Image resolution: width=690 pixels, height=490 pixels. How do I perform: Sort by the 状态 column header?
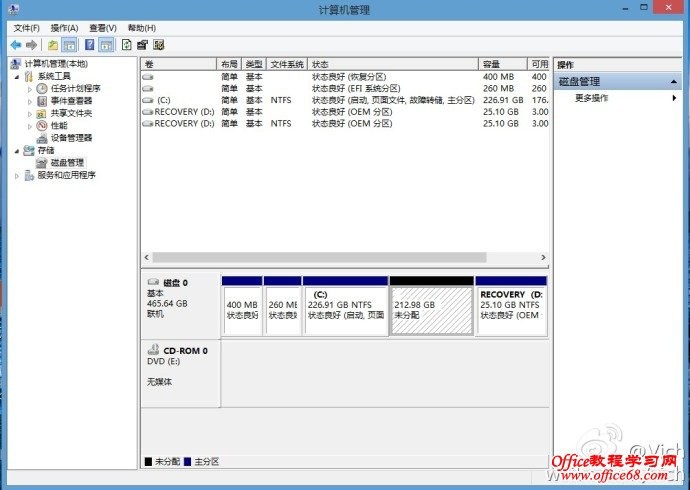point(393,64)
